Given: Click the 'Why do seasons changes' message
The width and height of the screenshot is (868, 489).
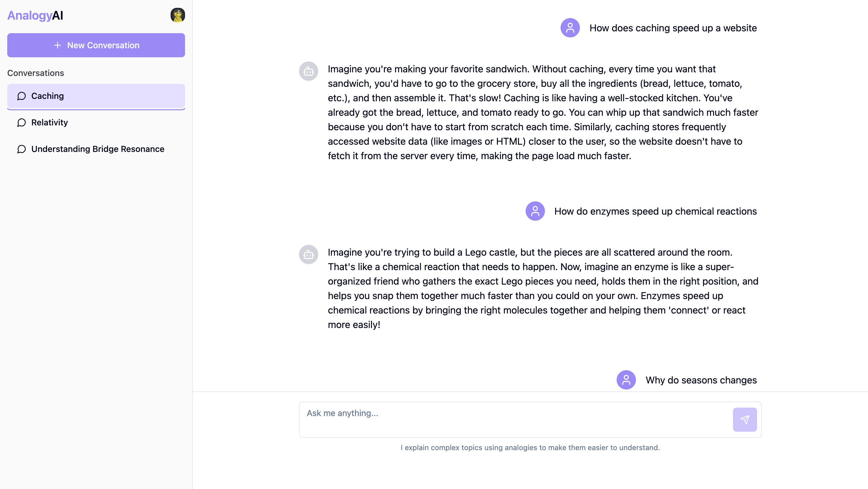Looking at the screenshot, I should tap(701, 380).
